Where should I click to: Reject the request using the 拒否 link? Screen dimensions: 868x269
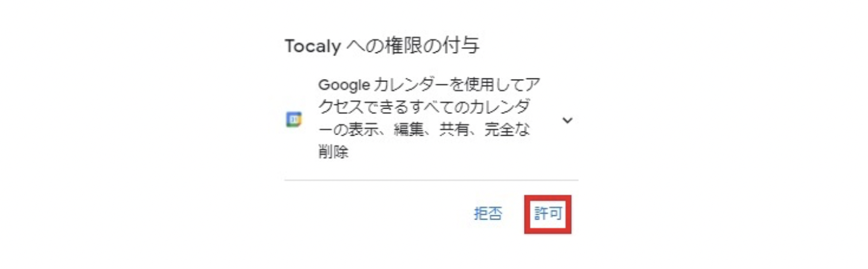(488, 214)
